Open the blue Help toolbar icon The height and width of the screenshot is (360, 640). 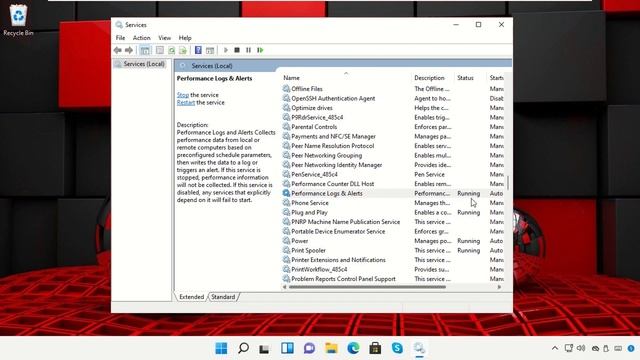pos(198,50)
